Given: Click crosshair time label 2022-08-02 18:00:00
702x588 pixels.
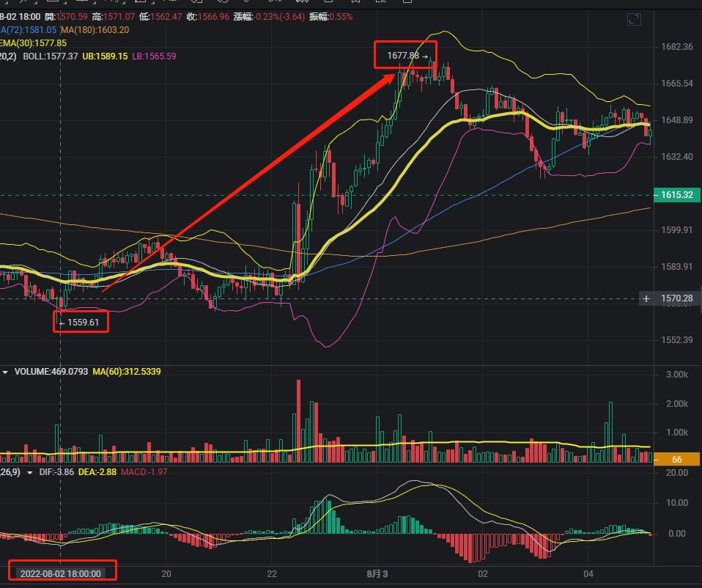Looking at the screenshot, I should pyautogui.click(x=60, y=573).
